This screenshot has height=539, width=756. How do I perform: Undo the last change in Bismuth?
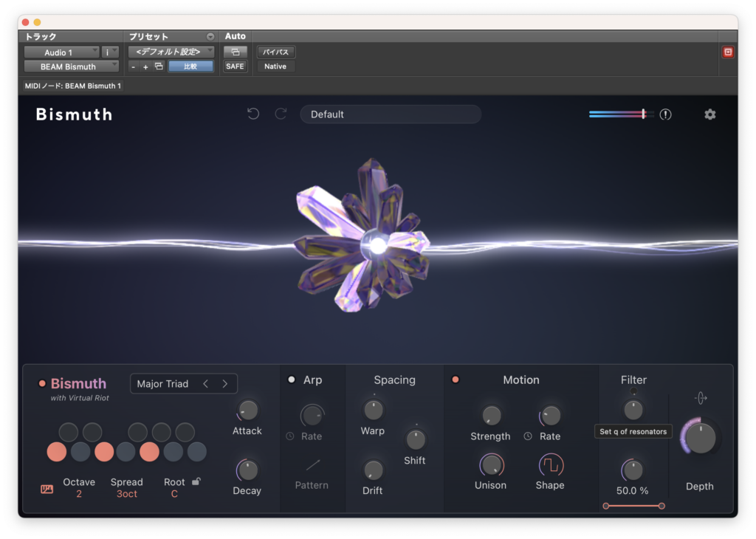click(x=253, y=114)
